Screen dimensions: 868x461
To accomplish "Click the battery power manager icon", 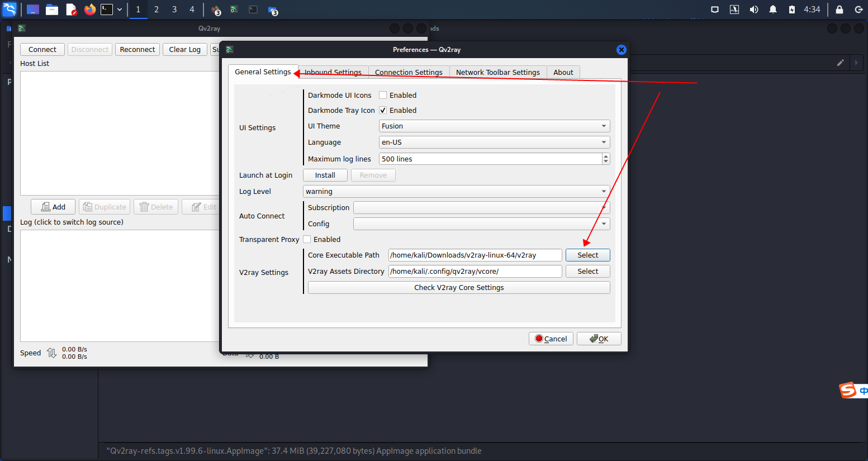I will point(792,9).
